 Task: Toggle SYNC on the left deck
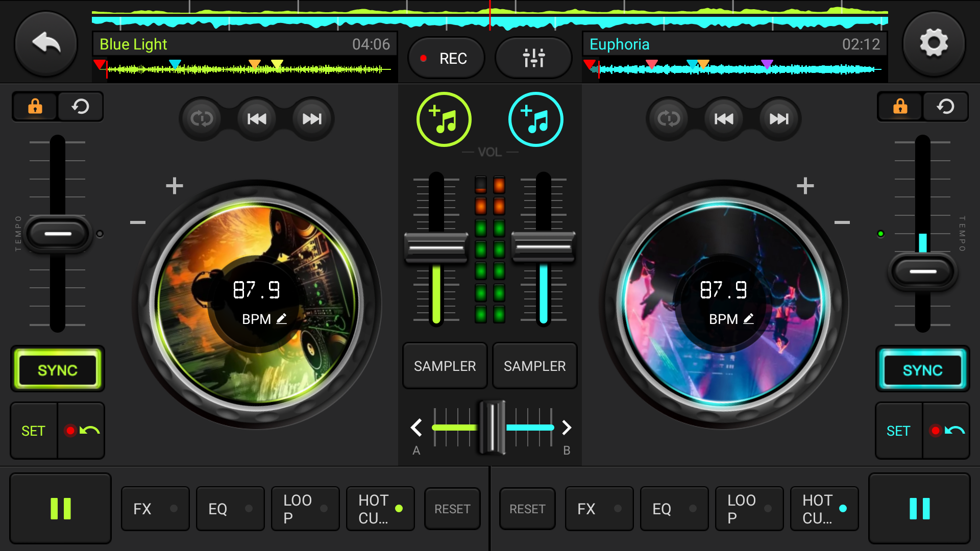[58, 370]
